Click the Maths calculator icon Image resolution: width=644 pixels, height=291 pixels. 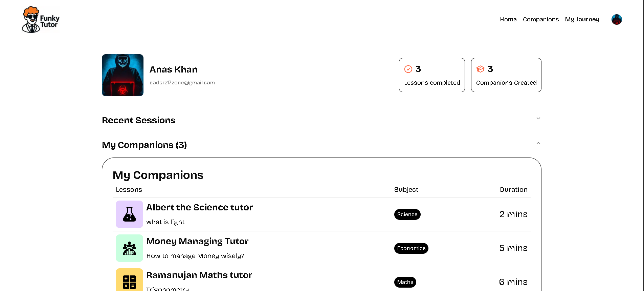coord(129,281)
